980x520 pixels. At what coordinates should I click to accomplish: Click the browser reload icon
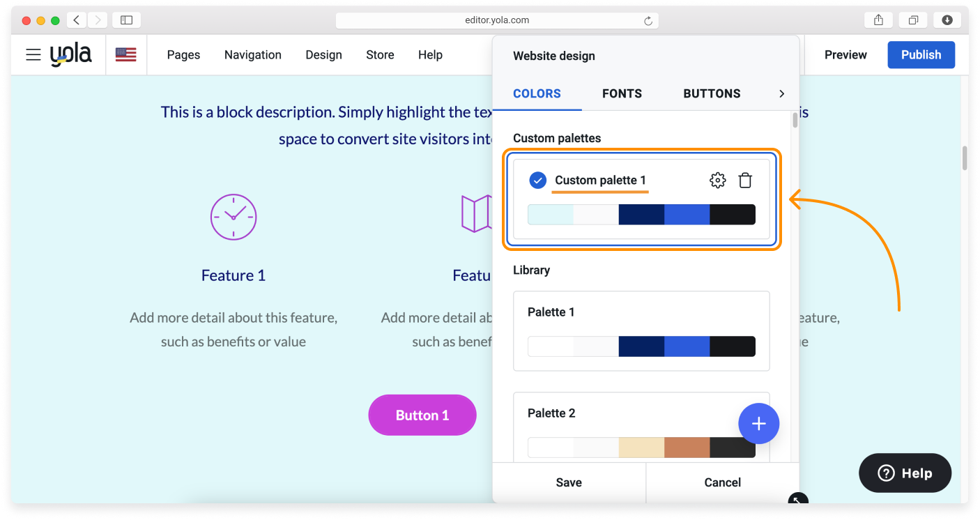pos(648,21)
